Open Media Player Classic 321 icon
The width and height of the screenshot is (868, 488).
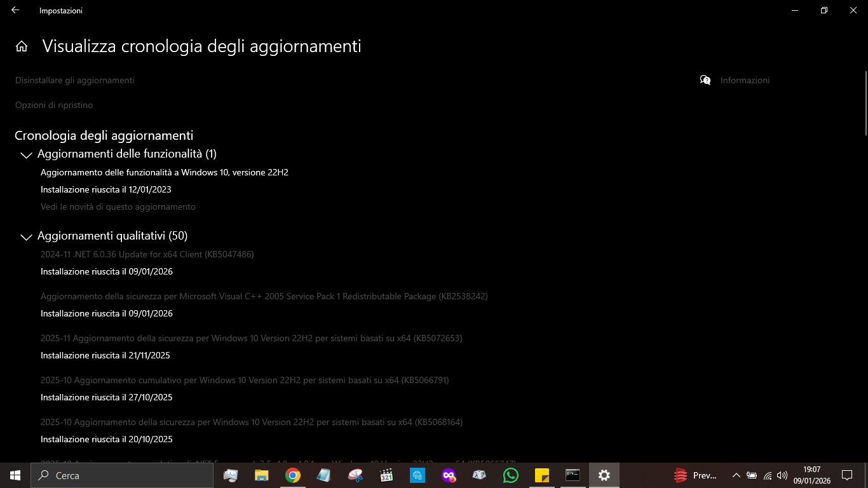(386, 475)
